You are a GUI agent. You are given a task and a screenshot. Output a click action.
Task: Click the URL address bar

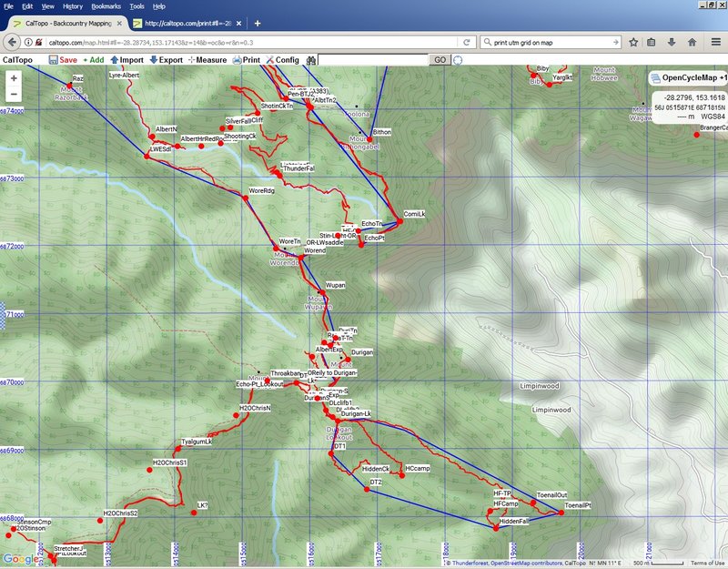point(251,42)
